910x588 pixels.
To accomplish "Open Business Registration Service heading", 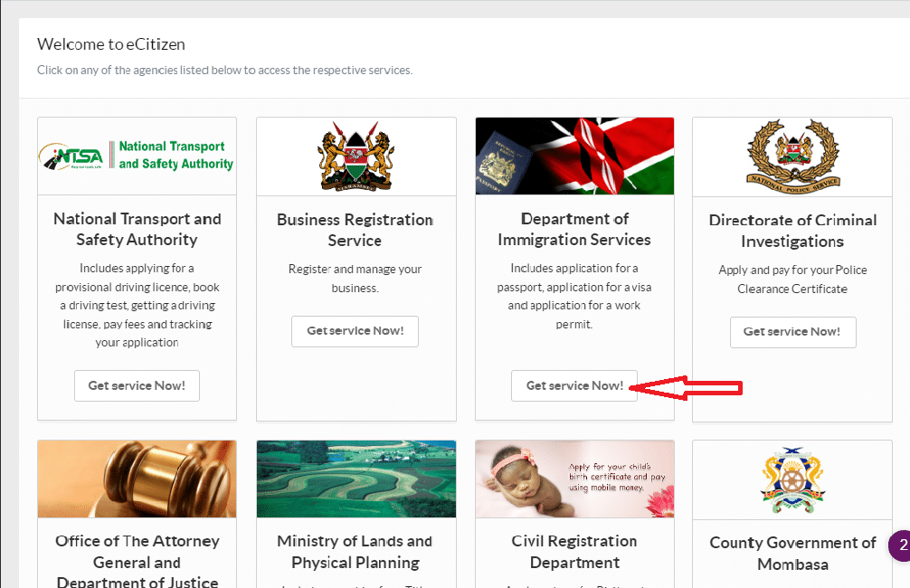I will (x=355, y=230).
